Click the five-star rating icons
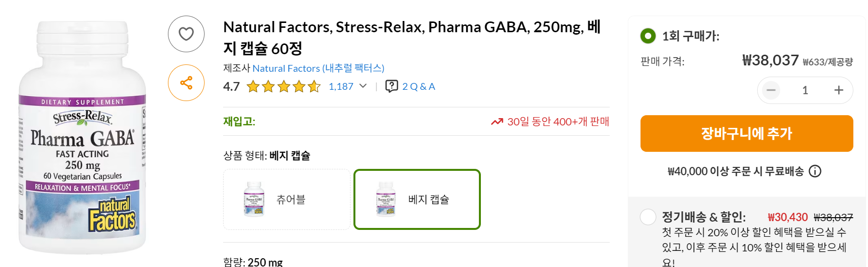 pyautogui.click(x=283, y=87)
